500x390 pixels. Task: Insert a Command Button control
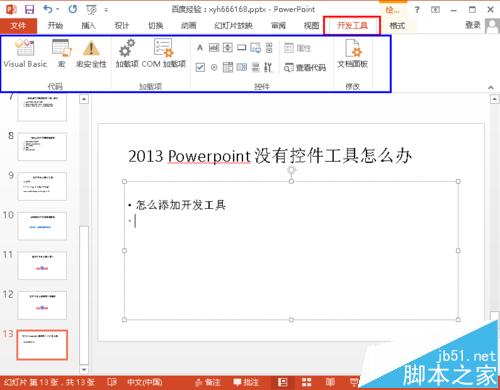pos(242,48)
